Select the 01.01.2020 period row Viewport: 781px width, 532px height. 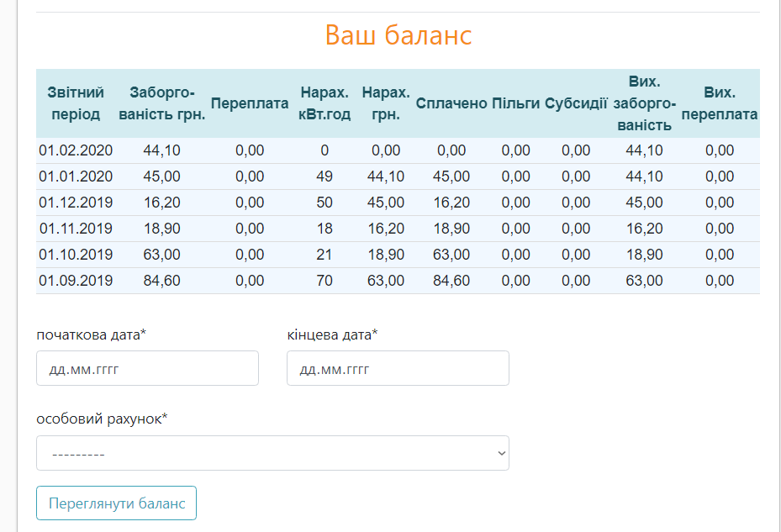pos(398,176)
